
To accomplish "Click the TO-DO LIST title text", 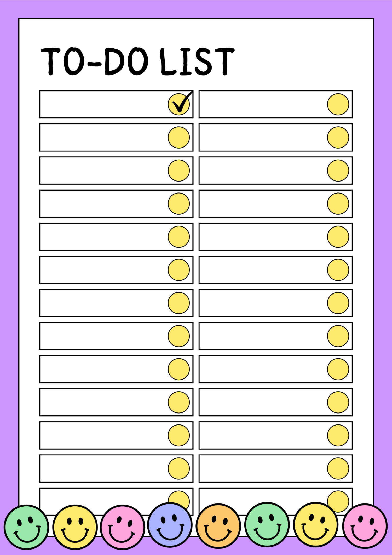I will click(x=137, y=61).
